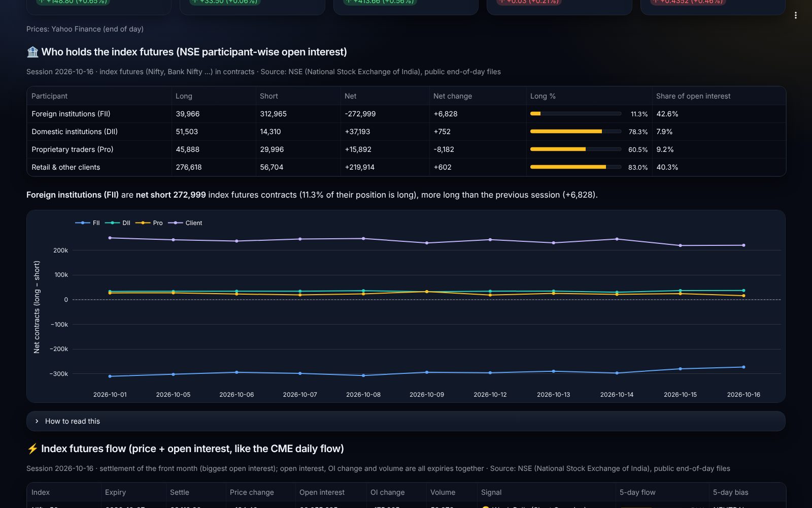Click the 2026-10-12 x-axis date label
Viewport: 812px width, 508px height.
pos(490,395)
